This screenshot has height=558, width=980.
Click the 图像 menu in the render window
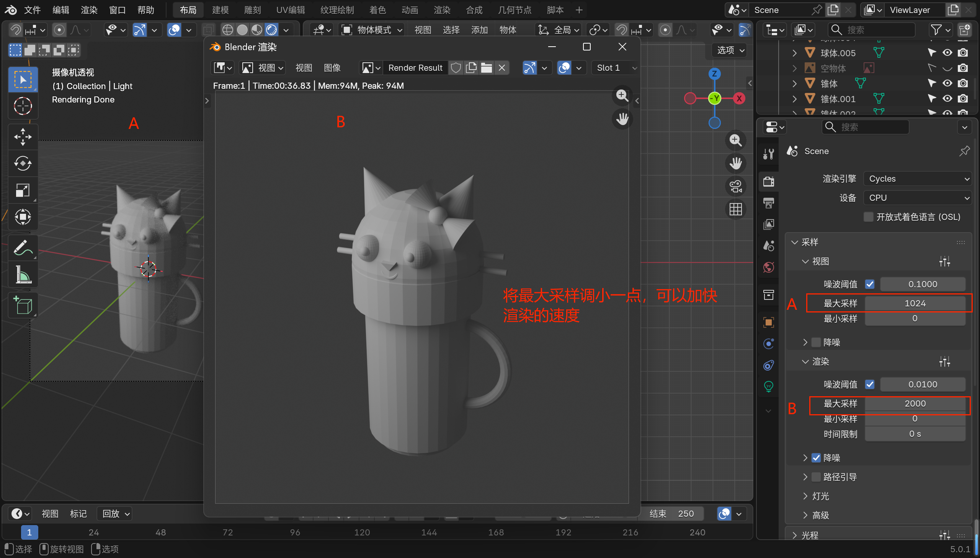click(332, 68)
